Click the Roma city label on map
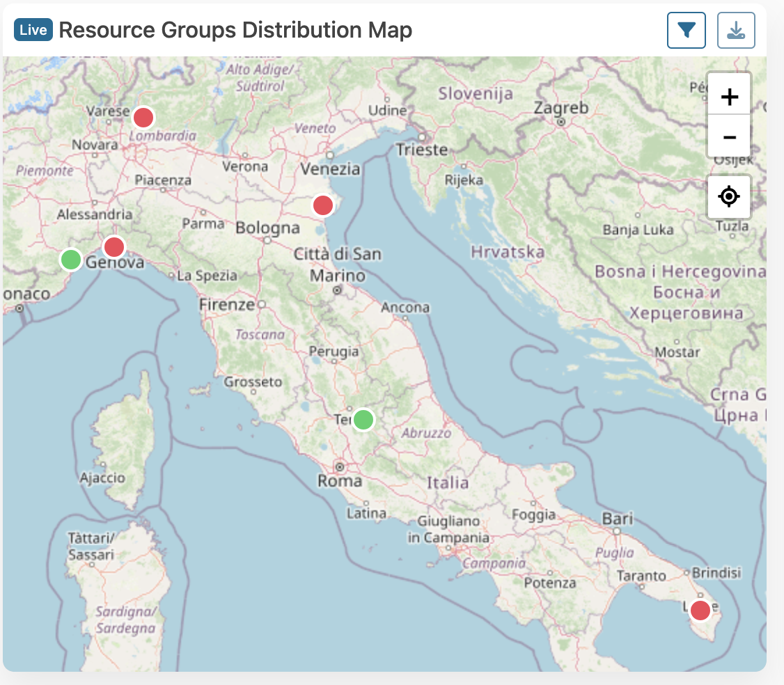Screen dimensions: 784x685 340,481
